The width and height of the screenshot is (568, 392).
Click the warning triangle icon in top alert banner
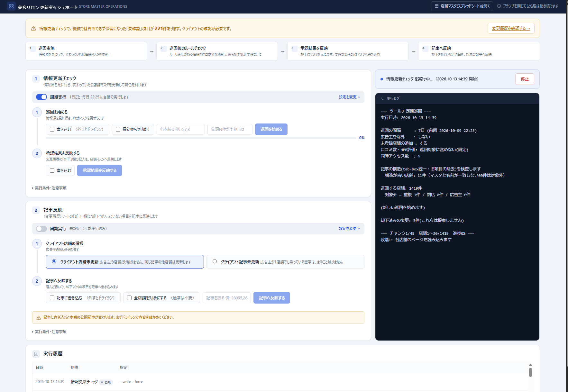(x=33, y=29)
